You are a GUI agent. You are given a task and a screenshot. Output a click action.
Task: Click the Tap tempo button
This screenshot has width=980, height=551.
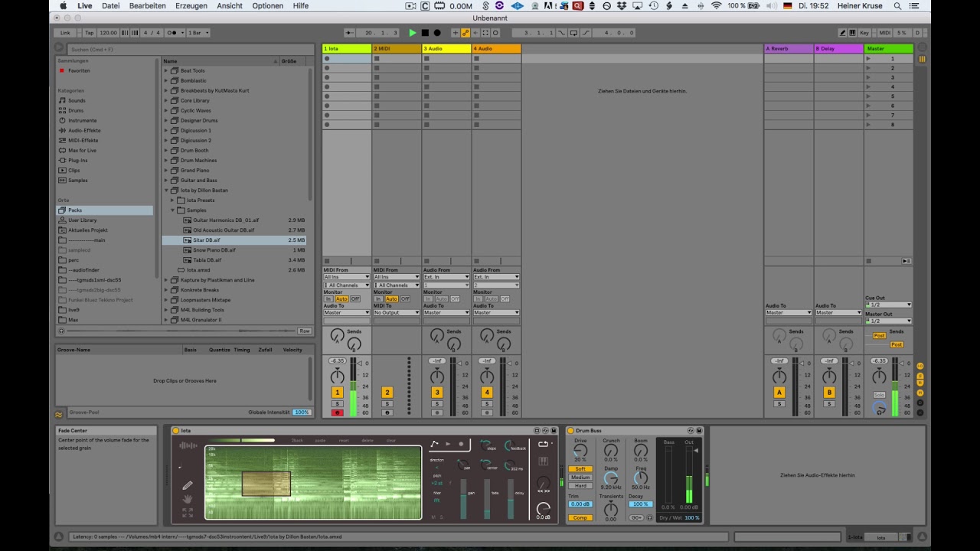click(x=89, y=33)
